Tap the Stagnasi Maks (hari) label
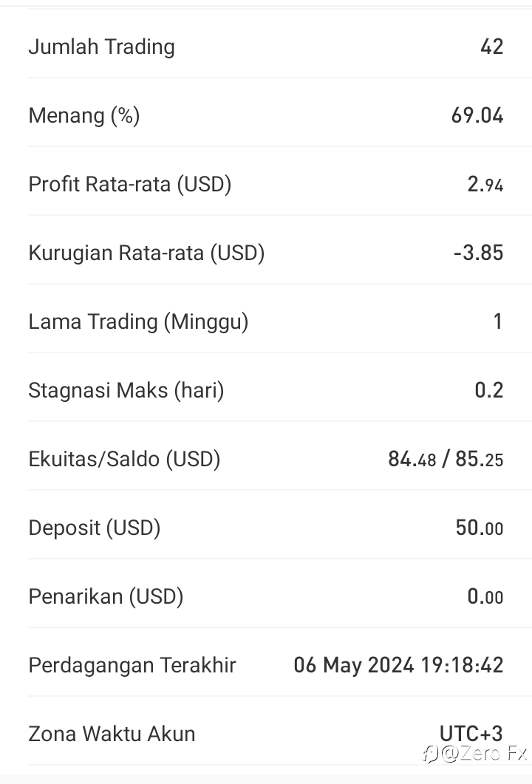This screenshot has height=784, width=532. coord(126,390)
